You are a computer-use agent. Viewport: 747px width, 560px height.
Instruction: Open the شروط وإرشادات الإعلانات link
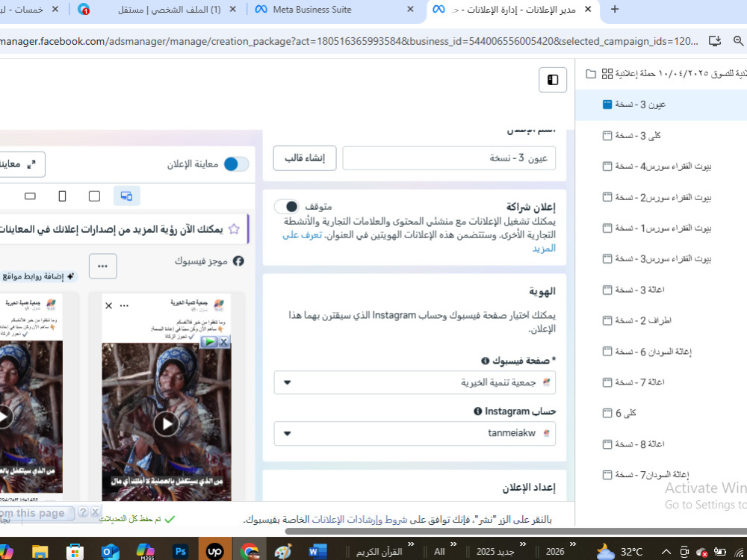point(359,520)
